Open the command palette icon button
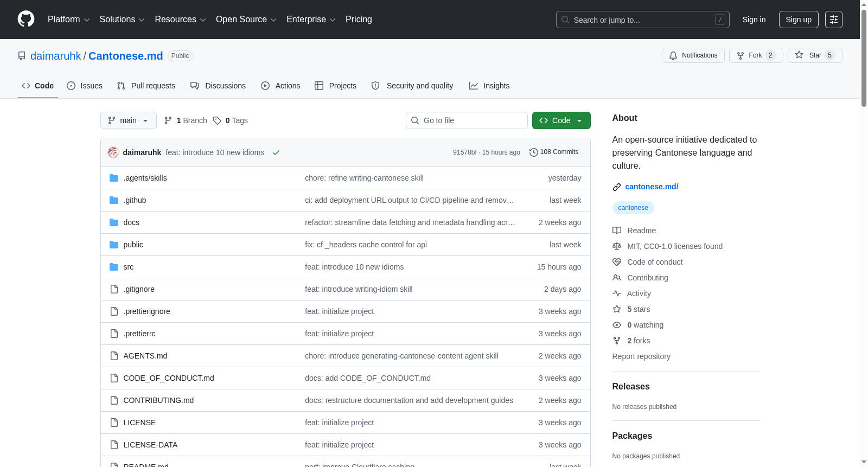The height and width of the screenshot is (467, 868). tap(834, 20)
